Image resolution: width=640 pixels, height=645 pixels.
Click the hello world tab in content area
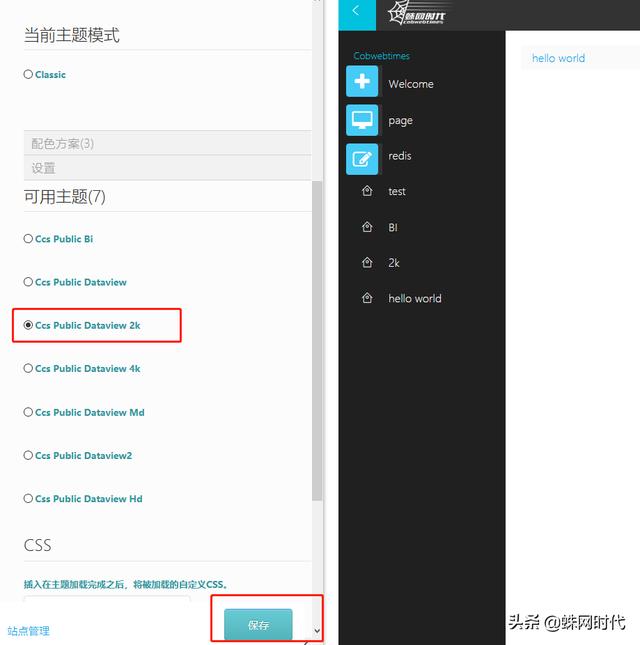558,58
